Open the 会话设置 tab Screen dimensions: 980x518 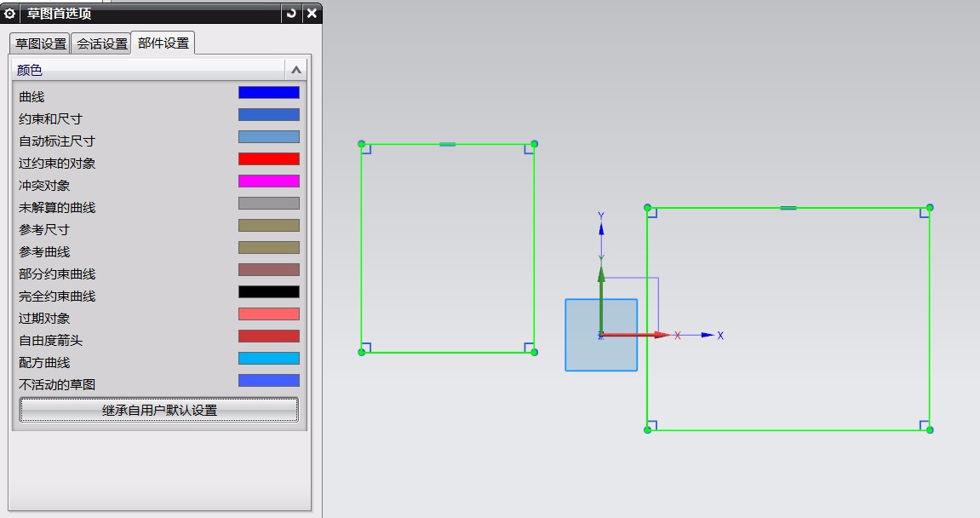(x=101, y=43)
